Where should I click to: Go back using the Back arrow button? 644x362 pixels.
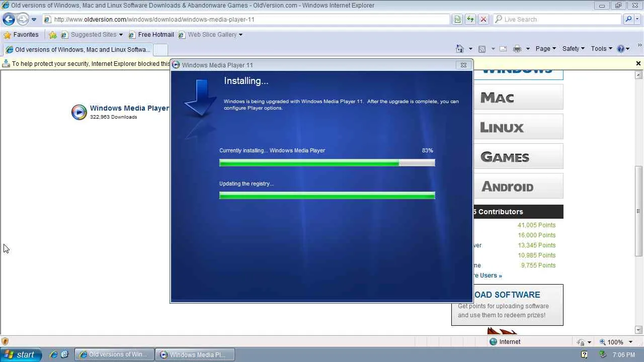point(9,20)
